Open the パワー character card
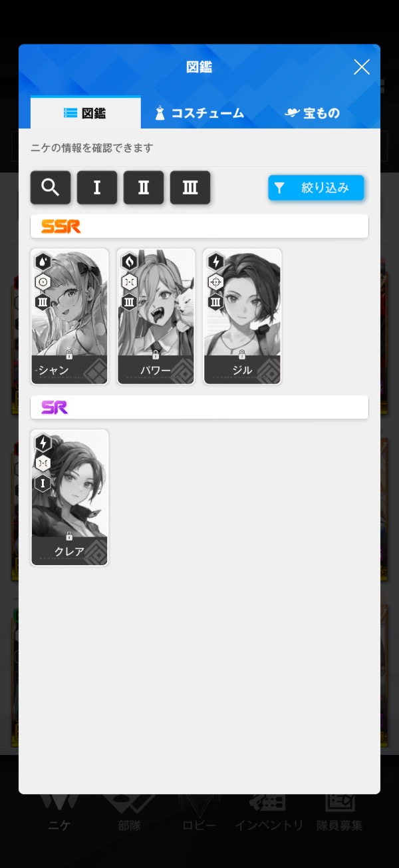399x868 pixels. 156,316
